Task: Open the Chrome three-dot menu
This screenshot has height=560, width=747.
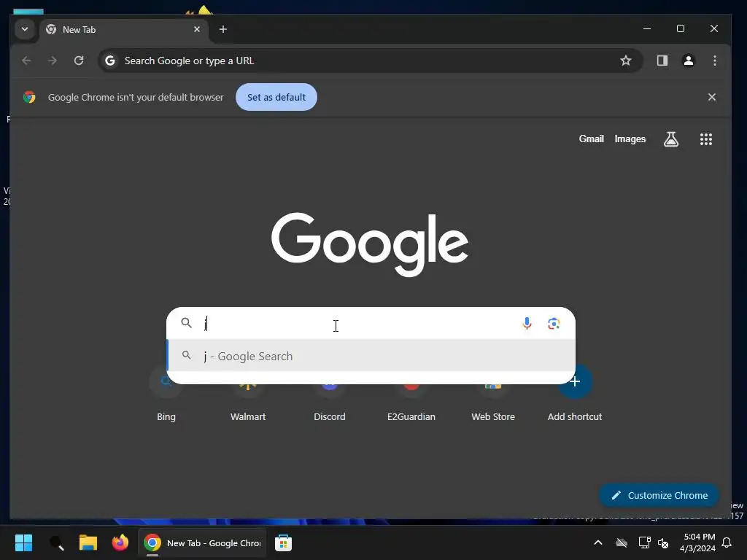Action: [x=715, y=61]
